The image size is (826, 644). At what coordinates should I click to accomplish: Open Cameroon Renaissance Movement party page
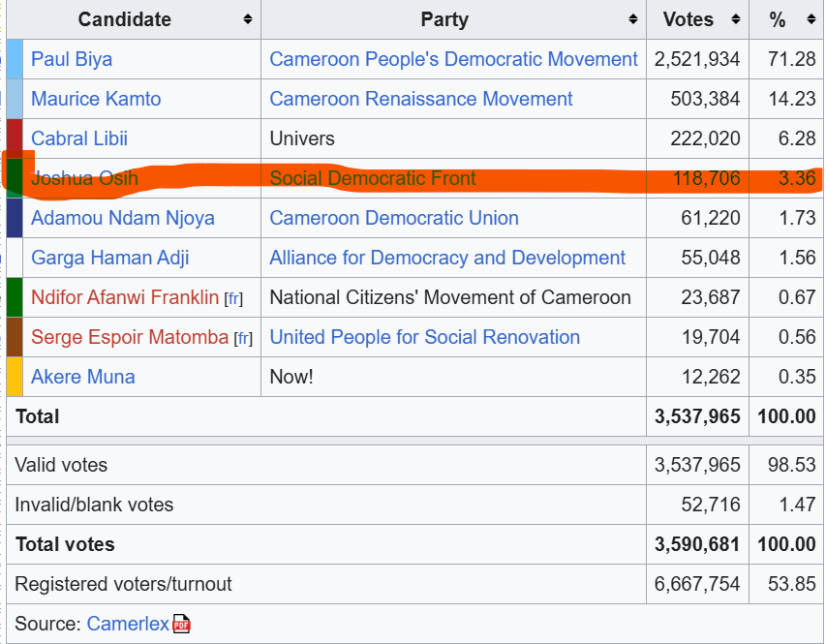(421, 99)
